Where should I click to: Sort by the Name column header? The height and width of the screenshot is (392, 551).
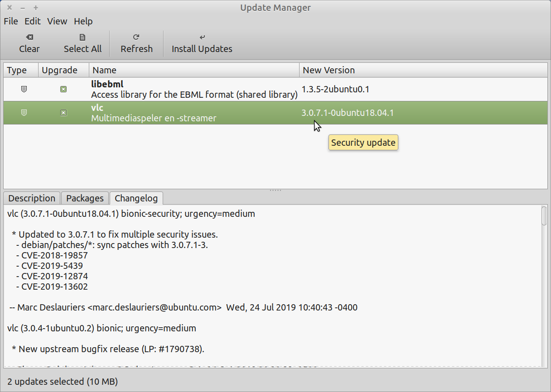coord(194,70)
